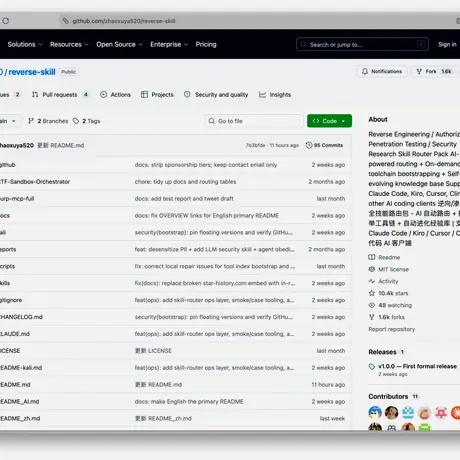This screenshot has width=460, height=460.
Task: Open Report repository link
Action: pyautogui.click(x=392, y=329)
